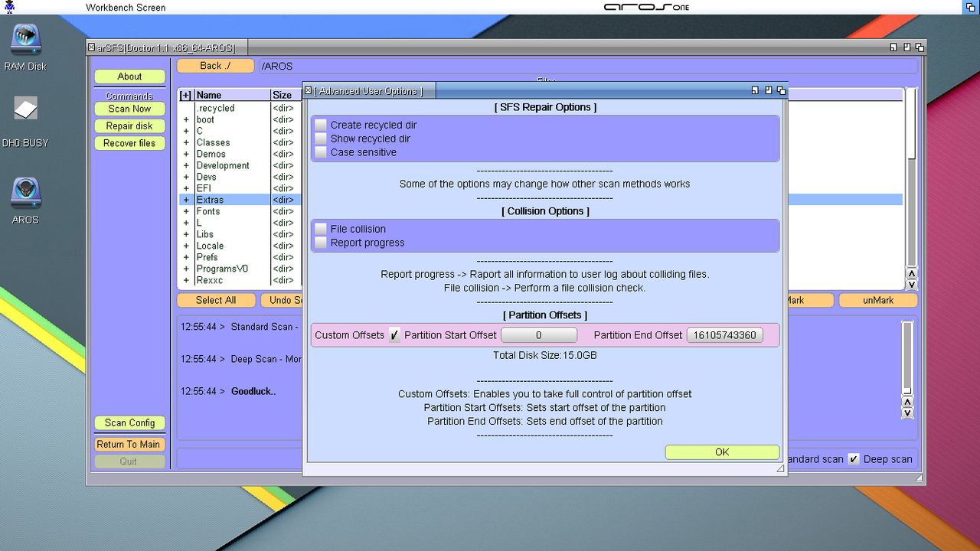The width and height of the screenshot is (980, 551).
Task: Click the Advanced User Options iconify gadget
Action: coord(755,90)
